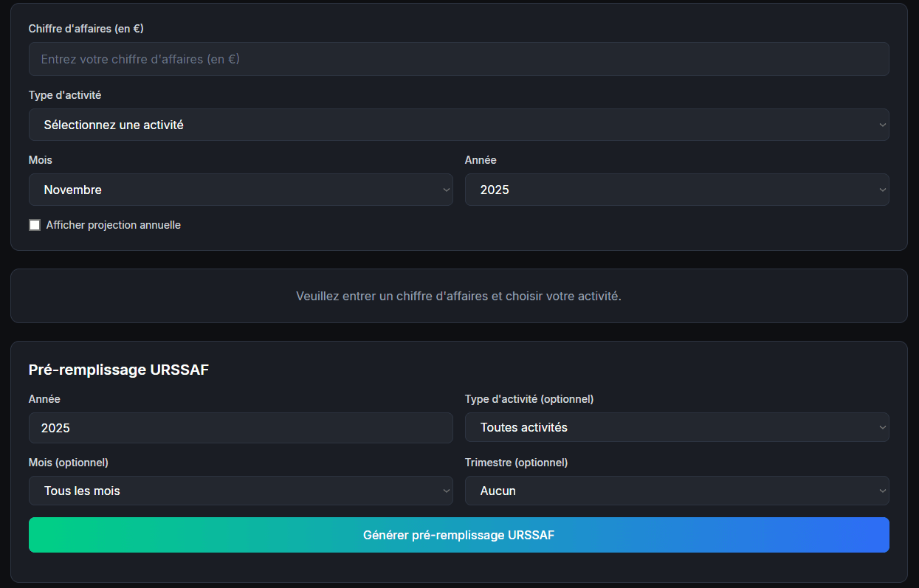
Task: Click the chevron on the Trimestre "Aucun" dropdown
Action: 881,491
